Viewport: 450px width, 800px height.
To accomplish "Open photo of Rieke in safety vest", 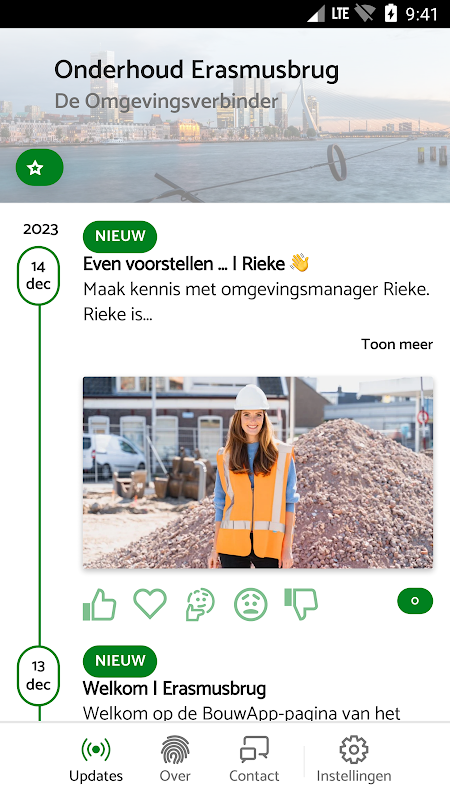I will (x=258, y=472).
